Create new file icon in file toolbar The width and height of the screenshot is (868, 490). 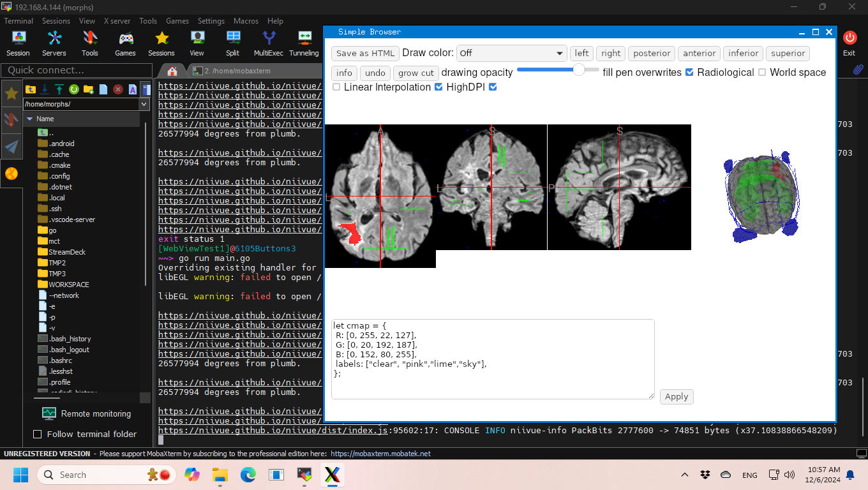pos(103,89)
